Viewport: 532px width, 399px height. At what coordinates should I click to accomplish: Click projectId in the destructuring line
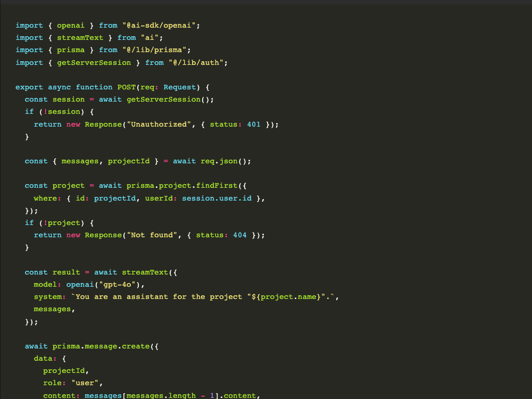point(129,161)
